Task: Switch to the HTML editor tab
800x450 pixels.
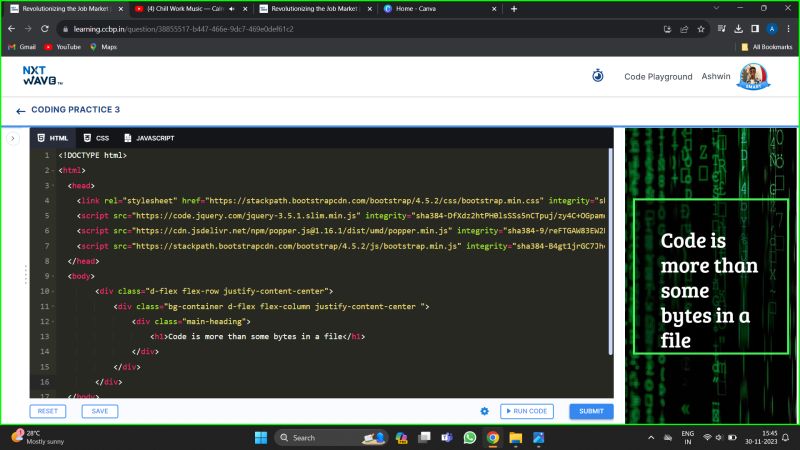Action: pos(53,138)
